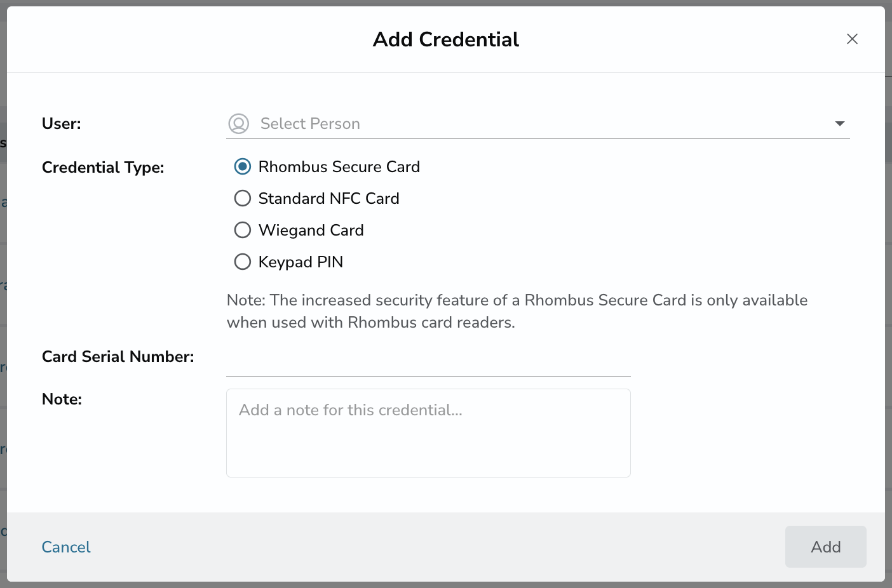Click the person avatar icon in User field
892x588 pixels.
239,124
